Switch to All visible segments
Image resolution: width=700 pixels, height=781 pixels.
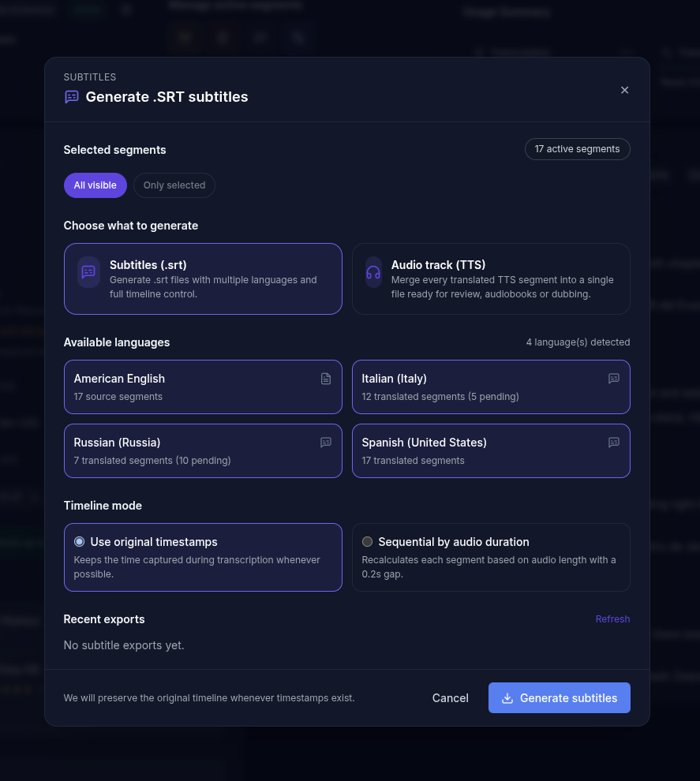pyautogui.click(x=95, y=185)
